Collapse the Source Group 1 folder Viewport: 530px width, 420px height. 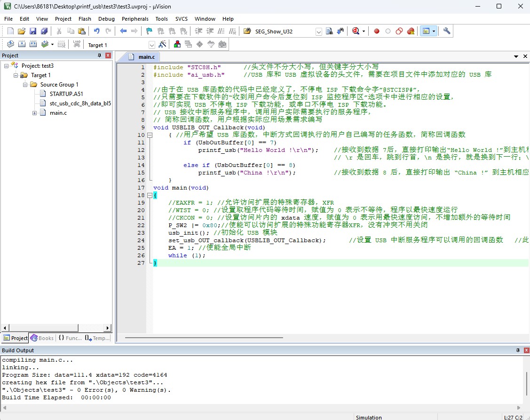[x=25, y=85]
